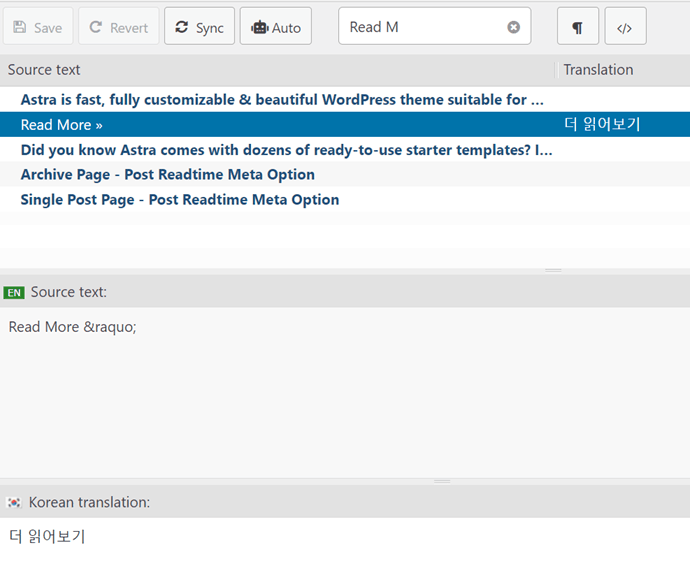Grab the divider handle above Korean translation pane
This screenshot has width=690, height=566.
click(442, 481)
